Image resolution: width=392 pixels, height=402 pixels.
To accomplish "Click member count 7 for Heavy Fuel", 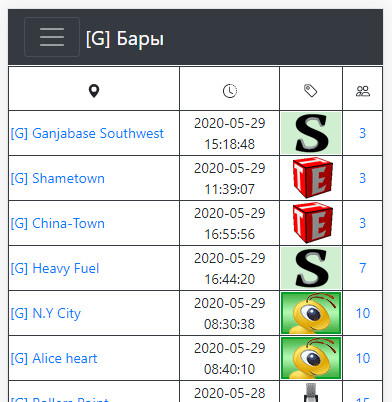I will tap(363, 268).
